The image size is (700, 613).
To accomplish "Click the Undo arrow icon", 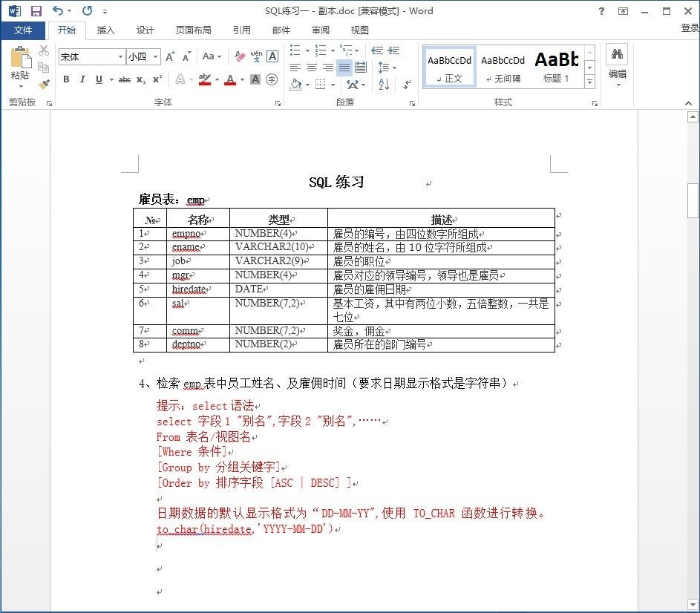I will point(58,10).
